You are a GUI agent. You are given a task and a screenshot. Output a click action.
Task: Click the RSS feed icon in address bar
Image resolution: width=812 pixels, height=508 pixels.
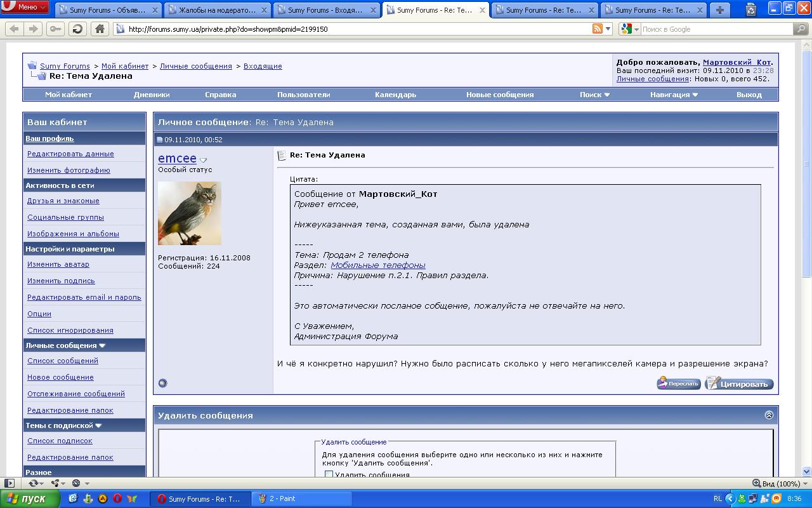pyautogui.click(x=597, y=29)
